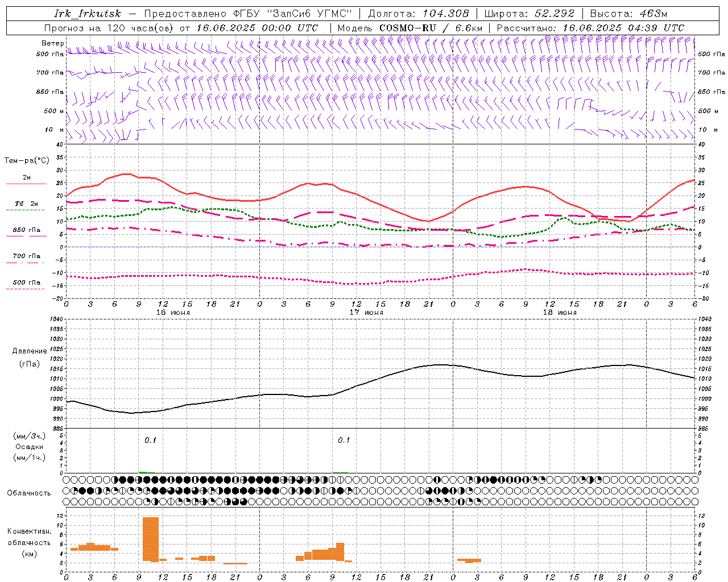The height and width of the screenshot is (582, 728).
Task: Click the "18 июня" date label
Action: click(x=559, y=313)
